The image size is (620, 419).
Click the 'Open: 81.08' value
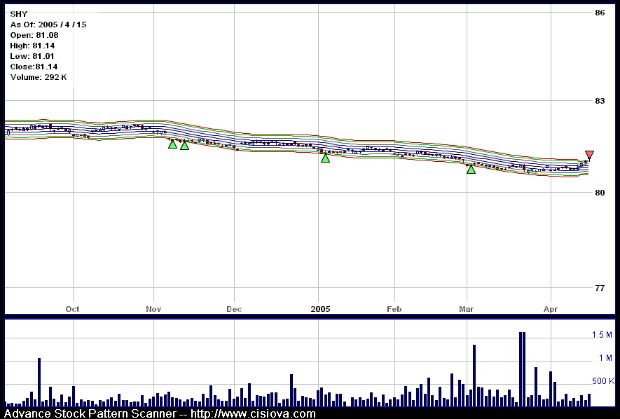tap(34, 35)
